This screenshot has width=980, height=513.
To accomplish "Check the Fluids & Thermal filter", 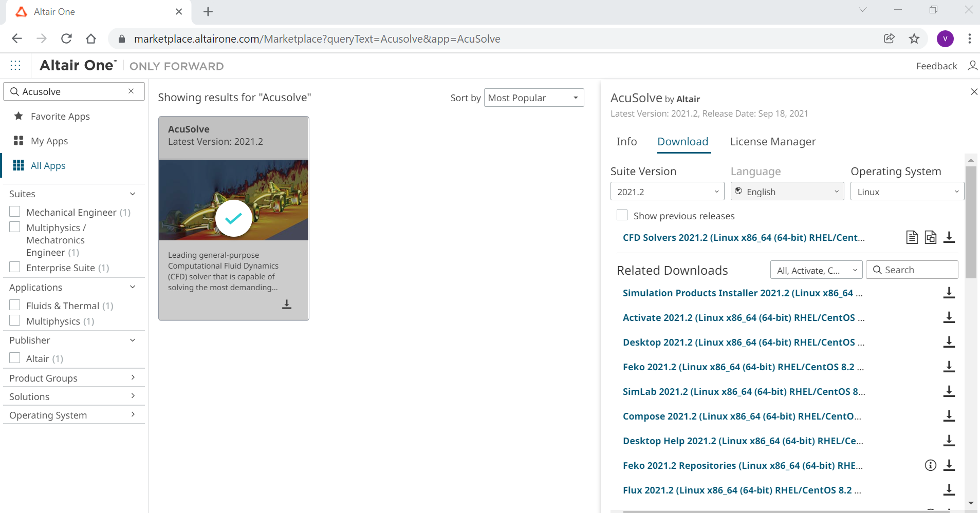I will [x=15, y=305].
